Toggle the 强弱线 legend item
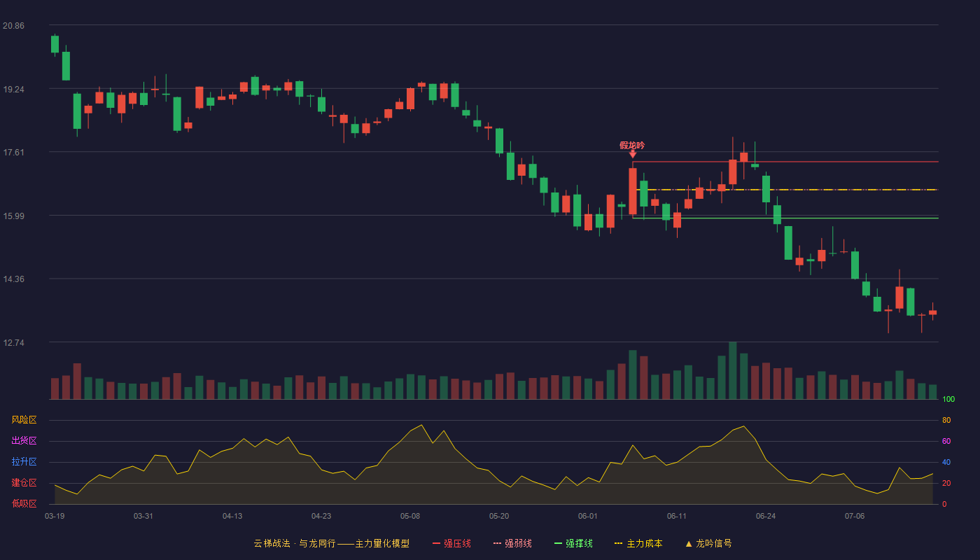980x560 pixels. tap(512, 543)
